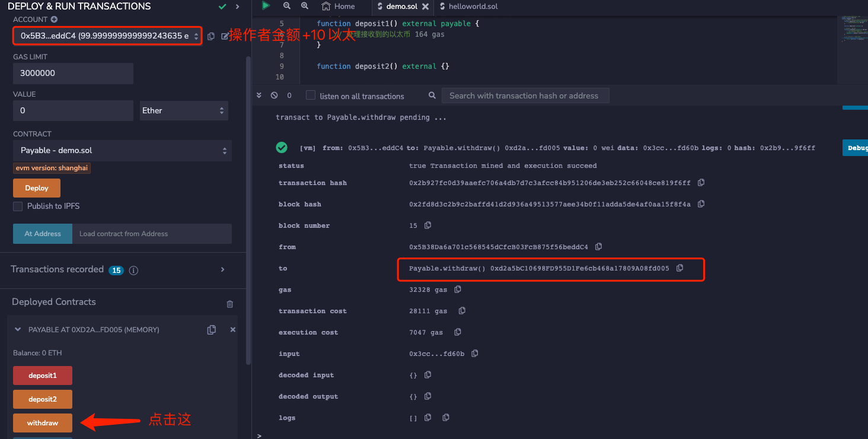The height and width of the screenshot is (439, 868).
Task: Click the 'transact to Payable.withdraw pending' line
Action: 361,117
